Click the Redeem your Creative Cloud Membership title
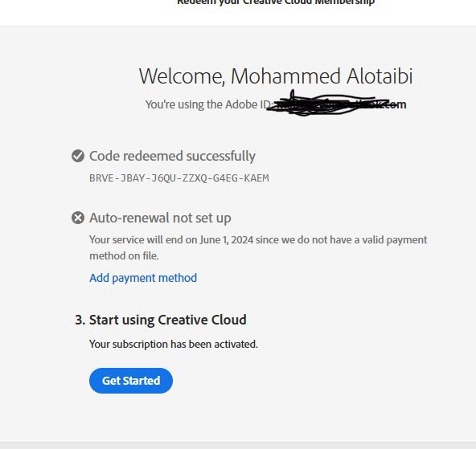 coord(276,2)
